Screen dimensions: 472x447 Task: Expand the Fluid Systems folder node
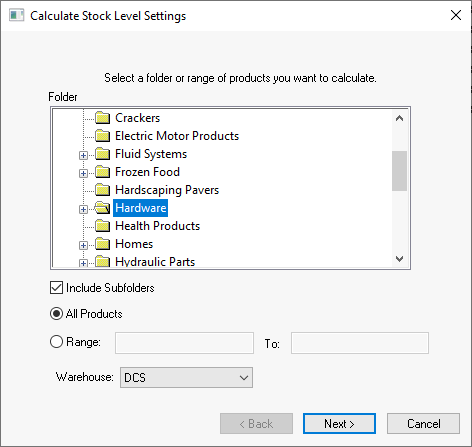pos(83,155)
